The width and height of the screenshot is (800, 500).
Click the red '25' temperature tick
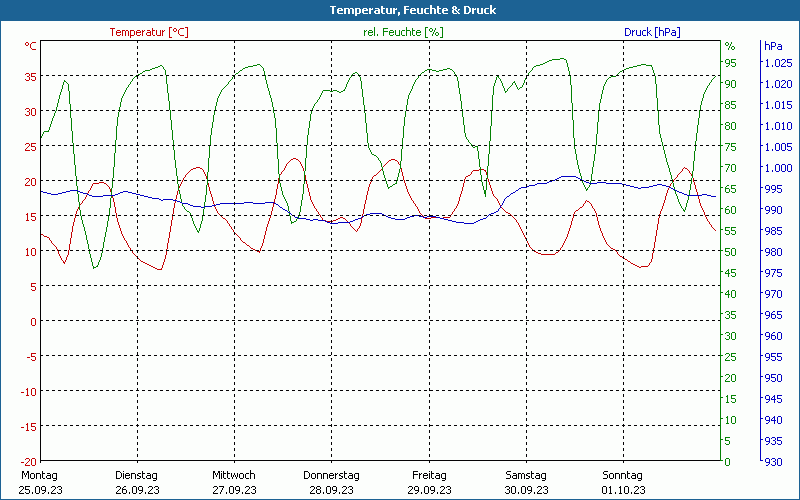click(31, 146)
